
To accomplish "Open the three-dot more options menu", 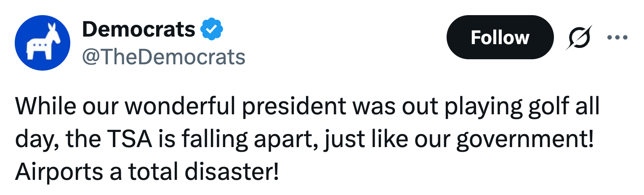I will click(617, 37).
